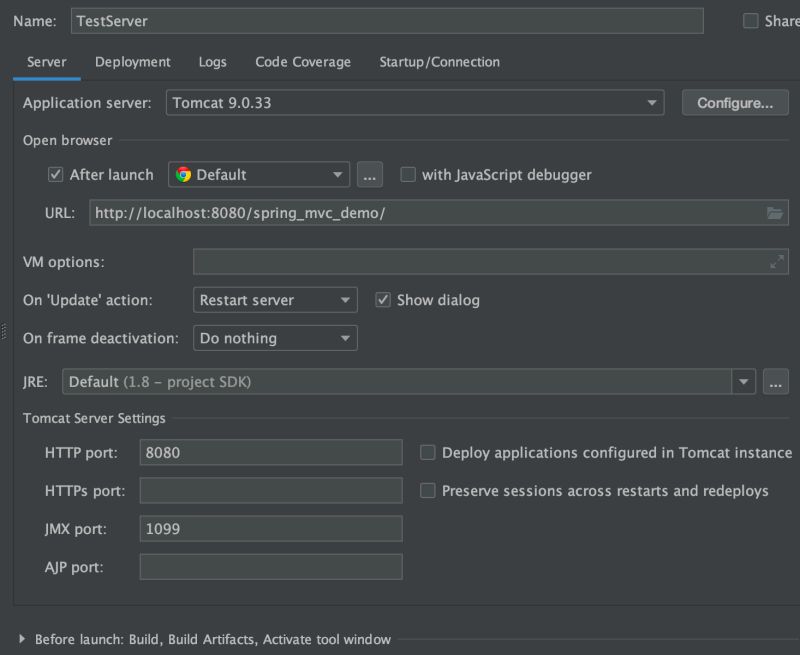Click the Configure button
800x655 pixels.
coord(735,102)
